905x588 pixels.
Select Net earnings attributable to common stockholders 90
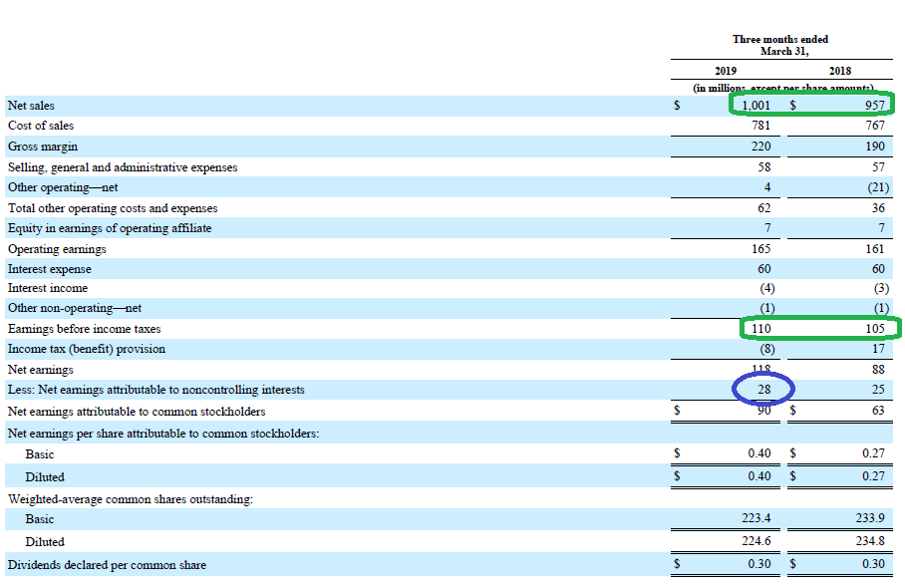pos(767,411)
